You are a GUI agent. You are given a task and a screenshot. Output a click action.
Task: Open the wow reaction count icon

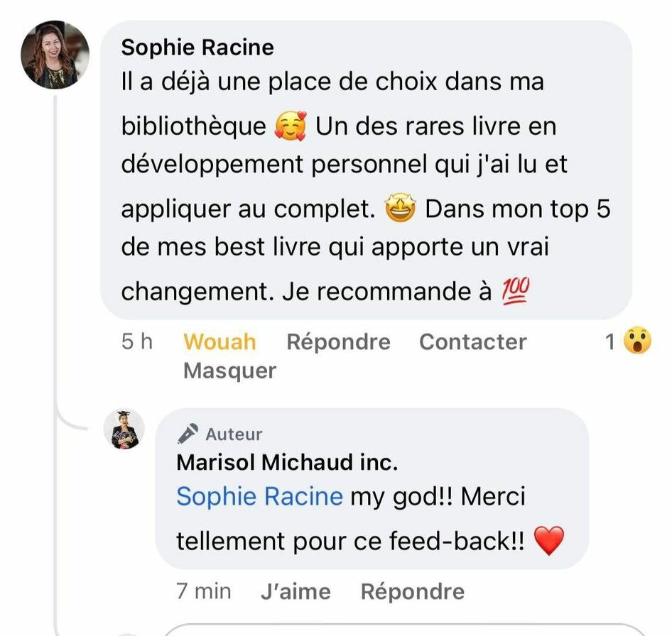(x=636, y=342)
